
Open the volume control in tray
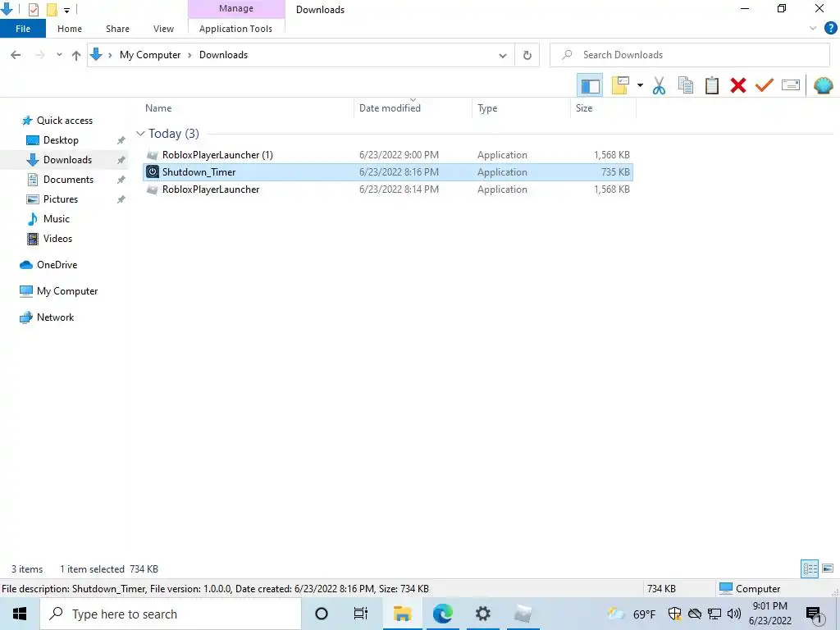pos(734,614)
